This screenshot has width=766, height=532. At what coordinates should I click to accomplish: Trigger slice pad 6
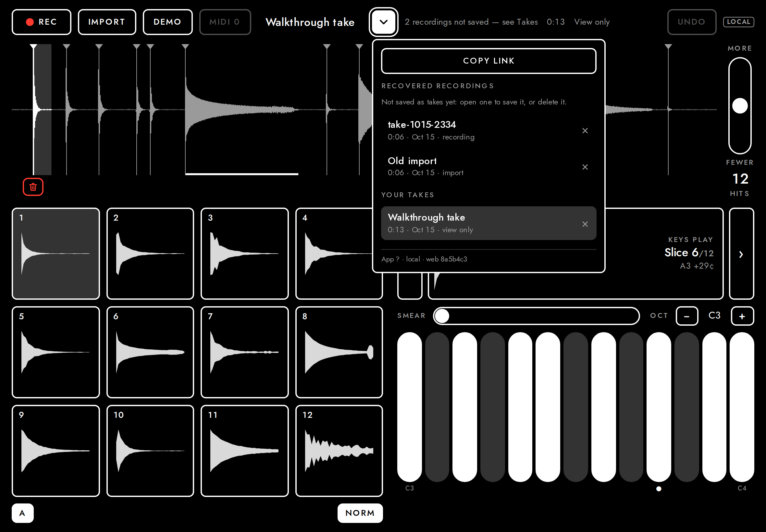(150, 352)
